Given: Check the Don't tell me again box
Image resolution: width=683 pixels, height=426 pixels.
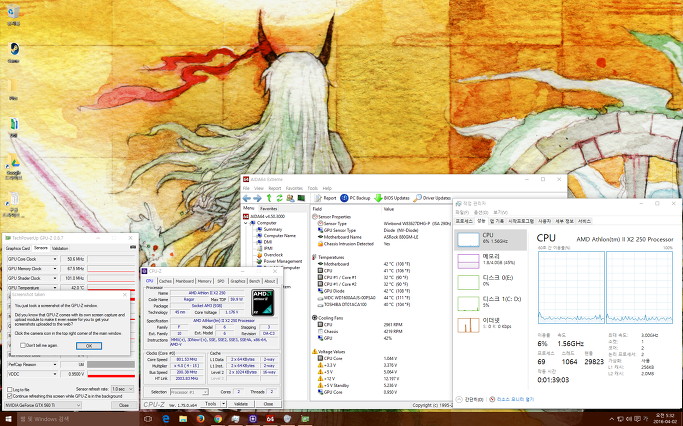Looking at the screenshot, I should (23, 345).
